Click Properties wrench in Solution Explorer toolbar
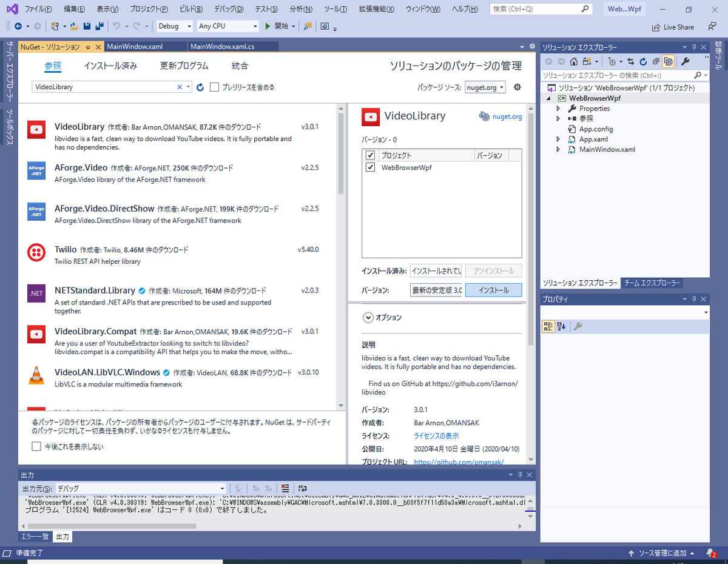The width and height of the screenshot is (728, 564). (686, 61)
